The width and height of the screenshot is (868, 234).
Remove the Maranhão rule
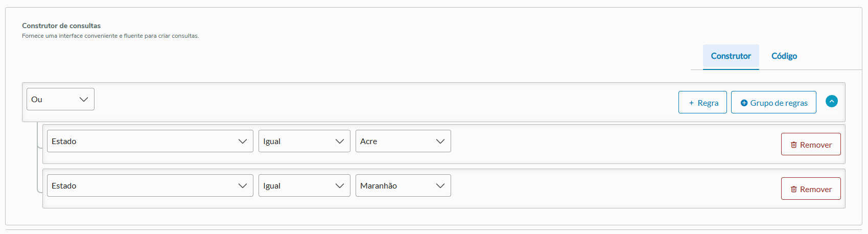pyautogui.click(x=810, y=189)
